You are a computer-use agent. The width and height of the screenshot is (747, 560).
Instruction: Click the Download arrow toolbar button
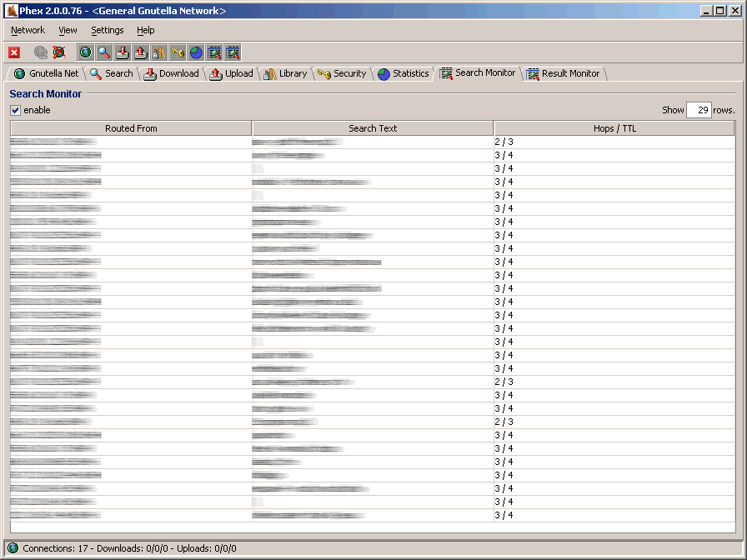[123, 52]
